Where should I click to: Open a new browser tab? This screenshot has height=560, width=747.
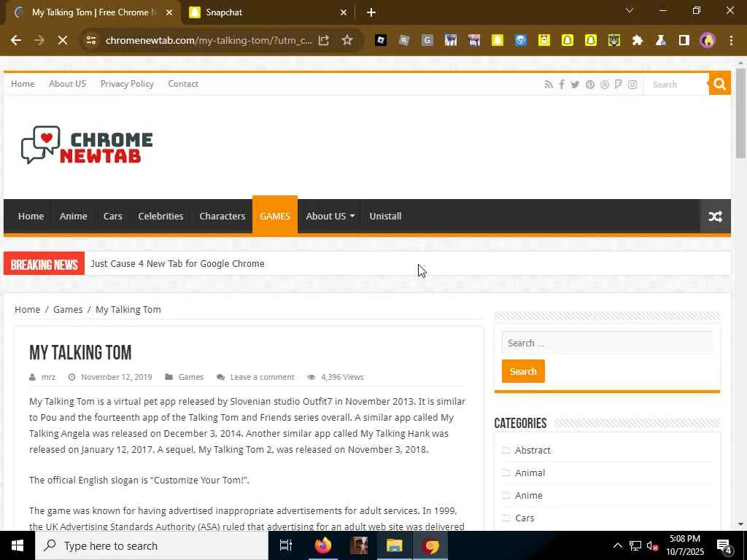pos(371,12)
